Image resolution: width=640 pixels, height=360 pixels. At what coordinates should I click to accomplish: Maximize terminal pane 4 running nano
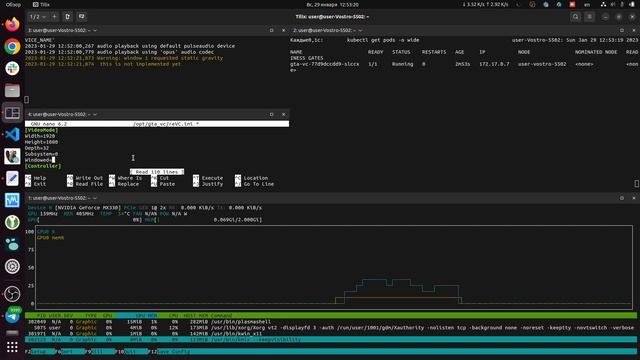click(x=271, y=114)
